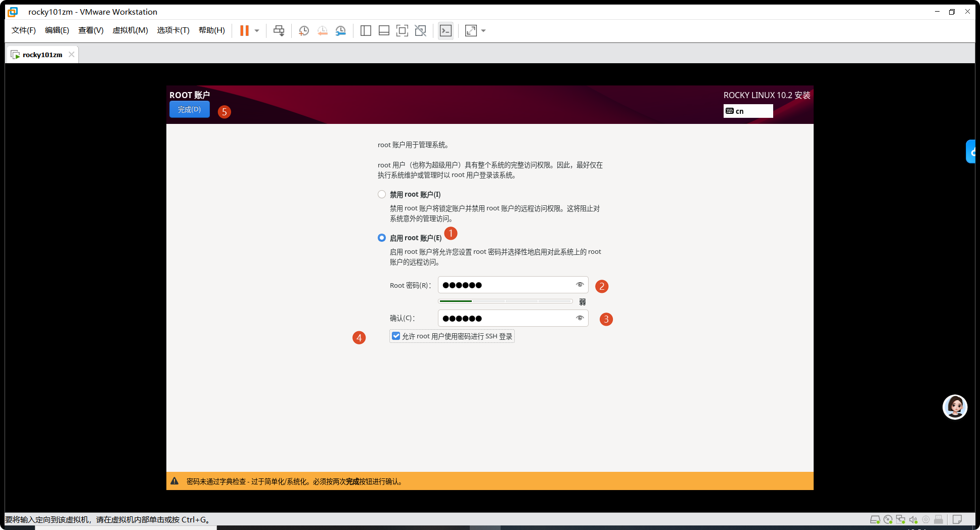The height and width of the screenshot is (530, 980).
Task: Click the cn keyboard layout indicator
Action: click(x=748, y=111)
